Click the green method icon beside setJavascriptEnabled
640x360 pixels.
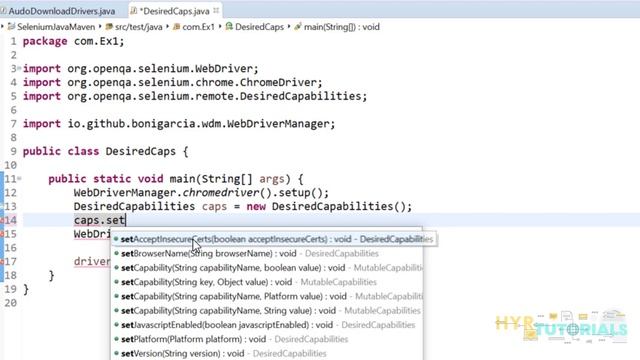(116, 325)
